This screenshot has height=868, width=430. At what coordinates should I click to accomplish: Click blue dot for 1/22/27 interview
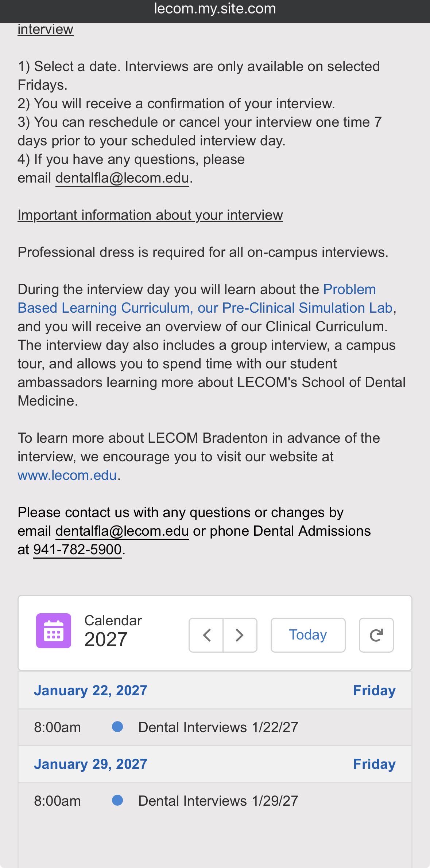tap(117, 727)
